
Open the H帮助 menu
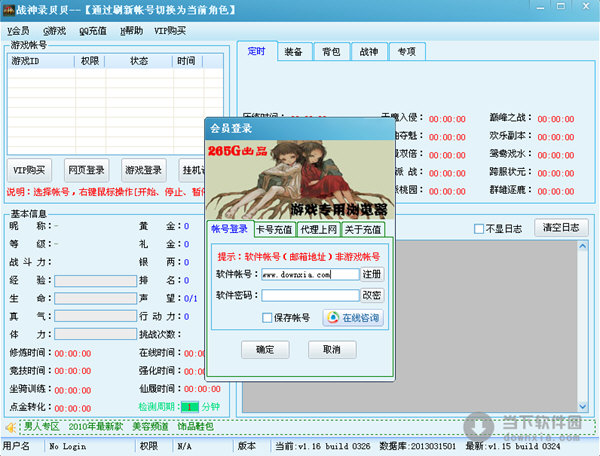click(131, 31)
